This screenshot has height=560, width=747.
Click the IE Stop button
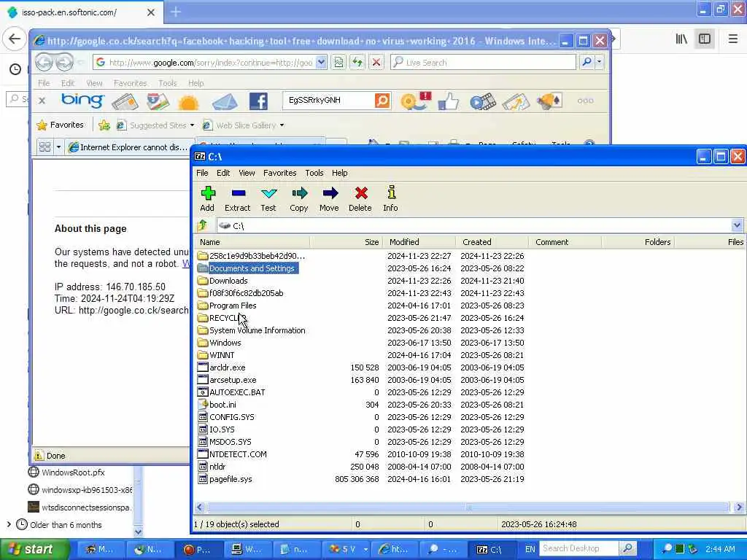click(x=376, y=62)
